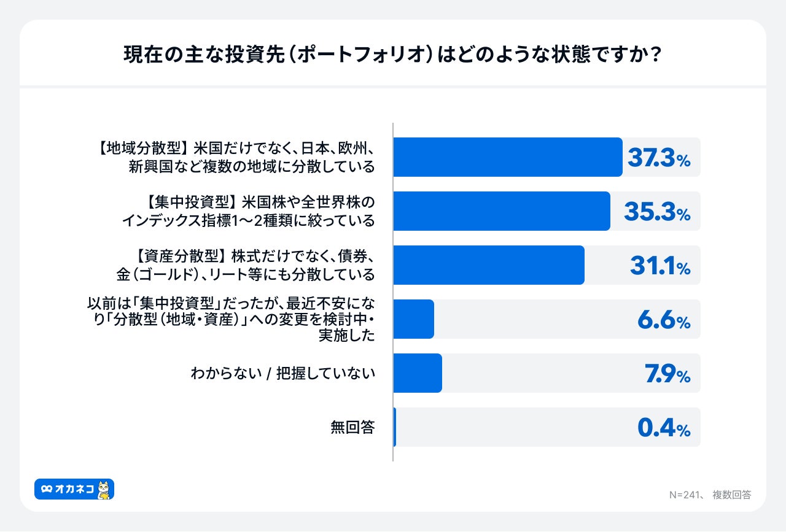Select the 35.3% bar for 集中投資型
The image size is (786, 532).
[x=502, y=211]
